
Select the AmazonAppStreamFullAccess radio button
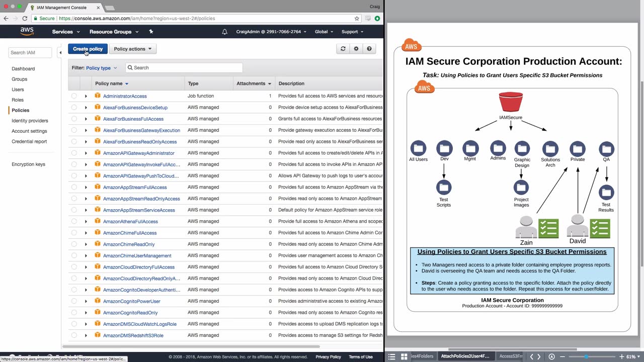click(74, 187)
